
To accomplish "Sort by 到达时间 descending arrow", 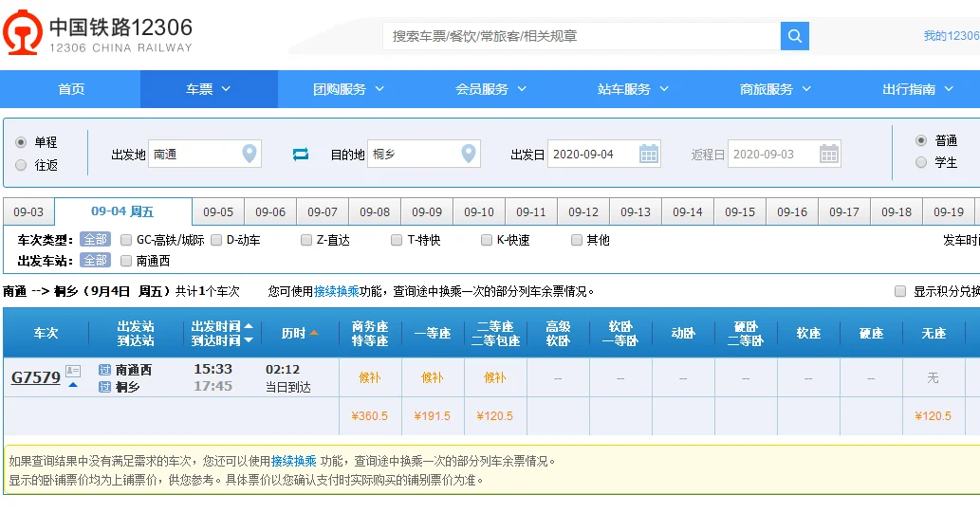I will 249,340.
